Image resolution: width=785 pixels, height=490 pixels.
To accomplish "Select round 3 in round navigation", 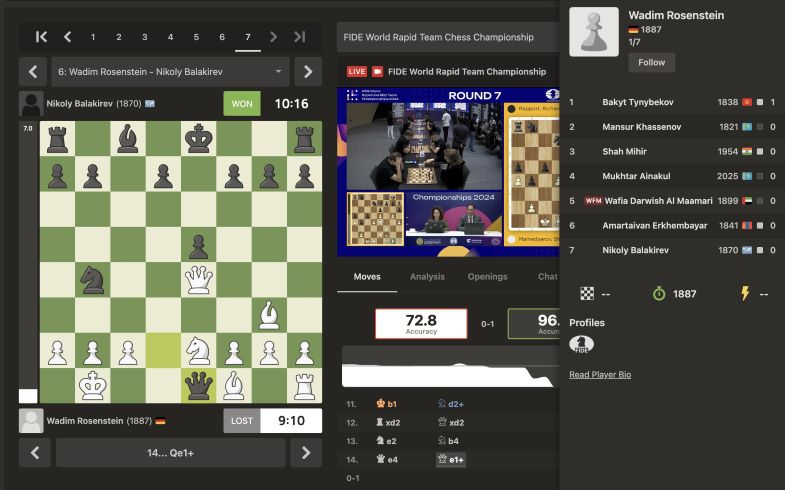I will point(144,37).
